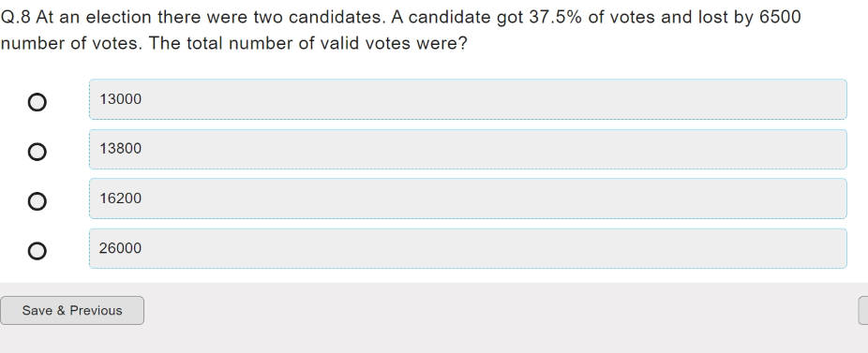Viewport: 868px width, 353px height.
Task: Click the second line of question text
Action: [x=234, y=43]
